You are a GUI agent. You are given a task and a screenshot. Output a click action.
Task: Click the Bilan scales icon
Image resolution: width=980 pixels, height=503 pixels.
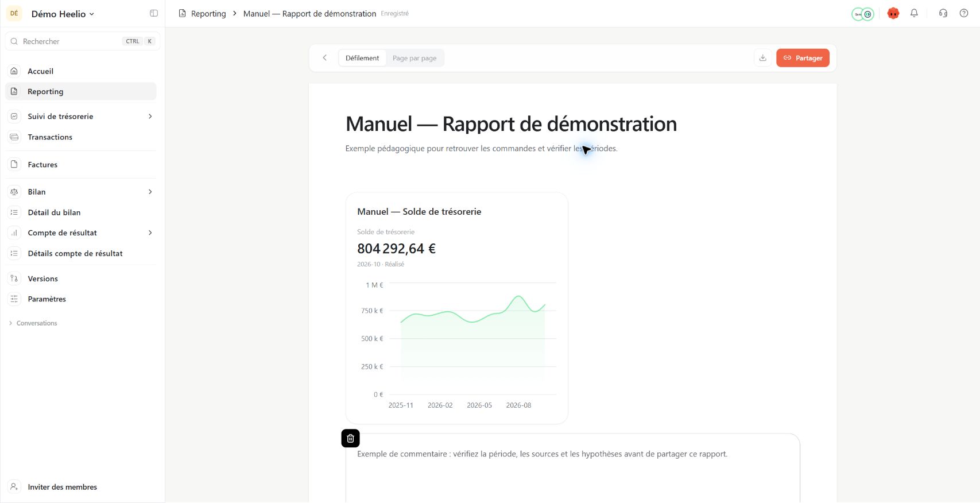14,192
